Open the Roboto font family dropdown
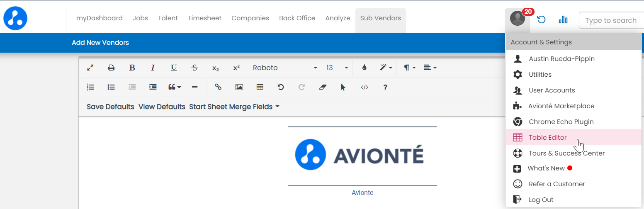Screen dimensions: 644x209 [x=285, y=68]
